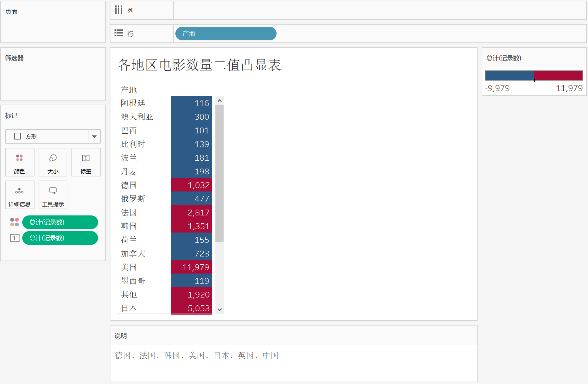Select the 美国 row showing 11,979
Image resolution: width=588 pixels, height=384 pixels.
pos(191,267)
